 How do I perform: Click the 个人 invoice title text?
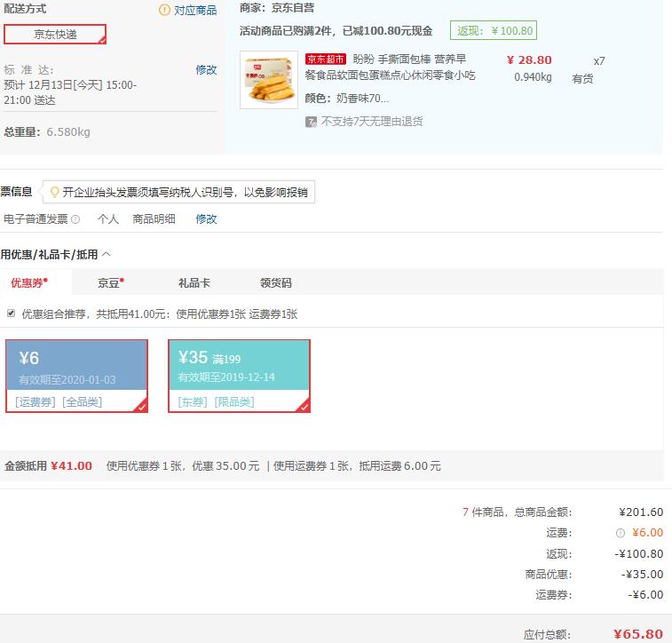[108, 219]
